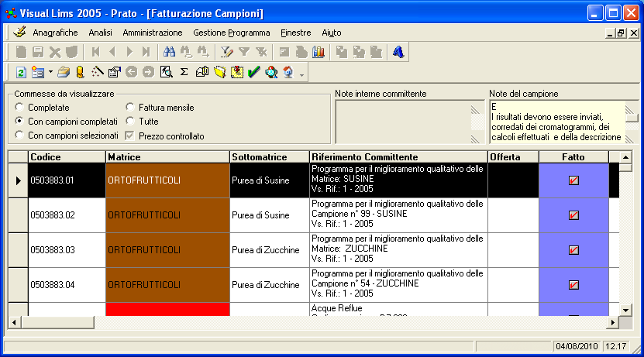Open the Amministrazione menu
This screenshot has width=644, height=357.
click(x=153, y=33)
